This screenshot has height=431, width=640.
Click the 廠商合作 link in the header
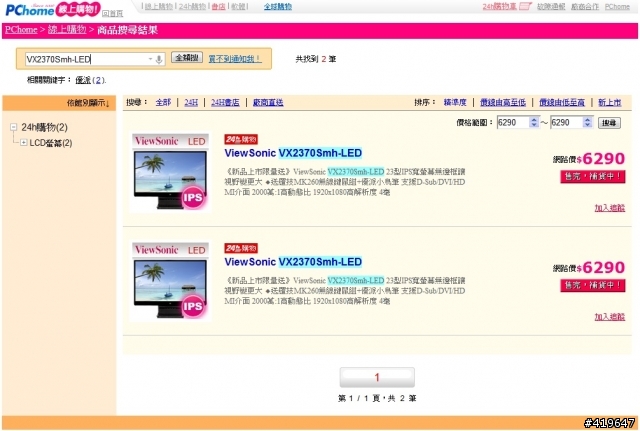point(584,7)
